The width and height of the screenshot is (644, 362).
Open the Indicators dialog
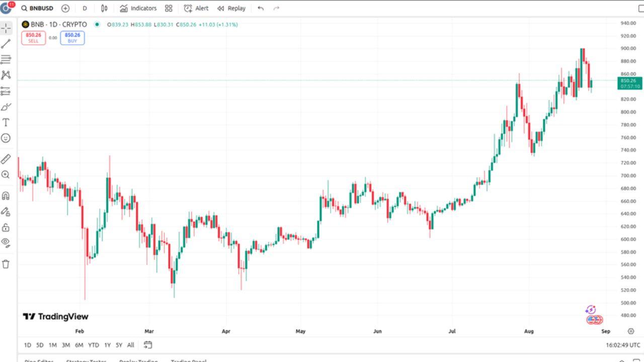138,8
